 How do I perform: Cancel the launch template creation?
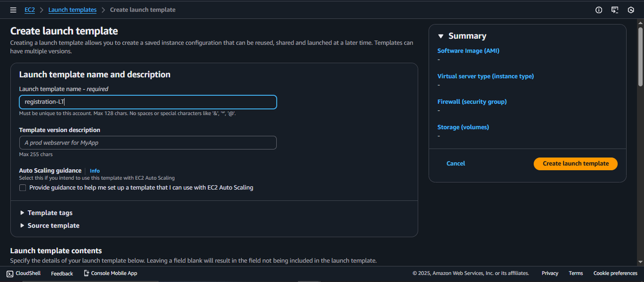click(x=456, y=164)
